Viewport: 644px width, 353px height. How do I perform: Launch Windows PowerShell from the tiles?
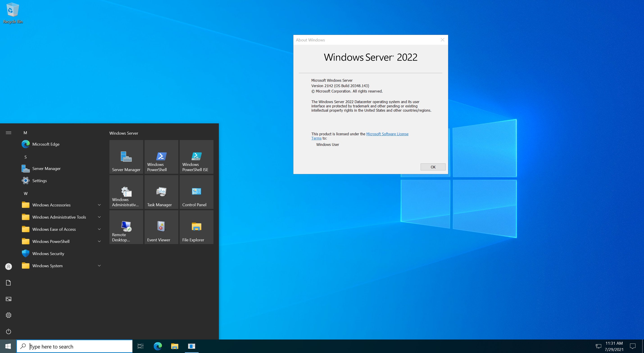(x=161, y=157)
